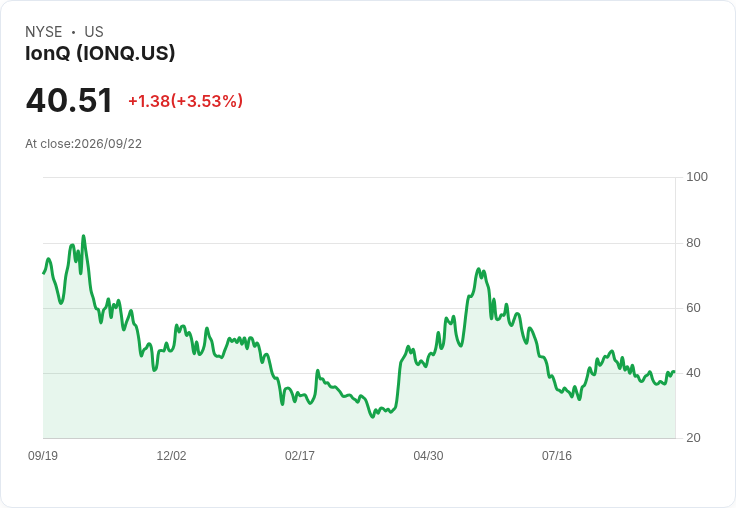Image resolution: width=736 pixels, height=508 pixels.
Task: Click the 60 value on the price axis
Action: point(693,308)
